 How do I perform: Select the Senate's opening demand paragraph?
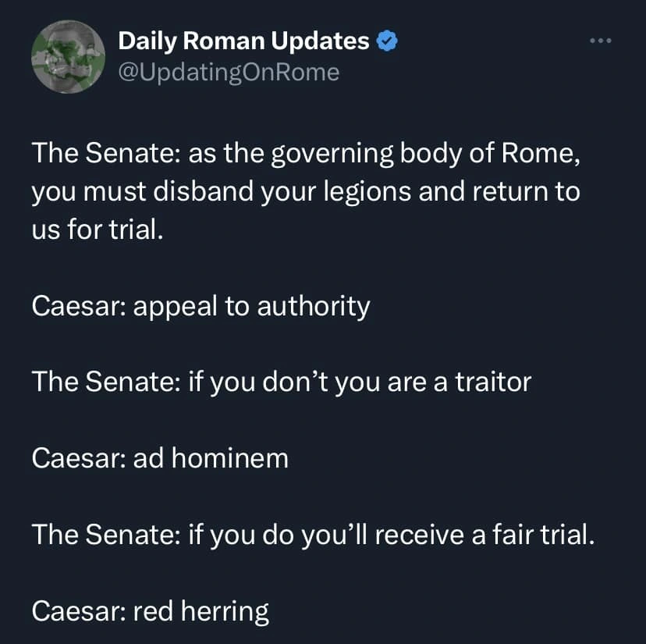(304, 190)
